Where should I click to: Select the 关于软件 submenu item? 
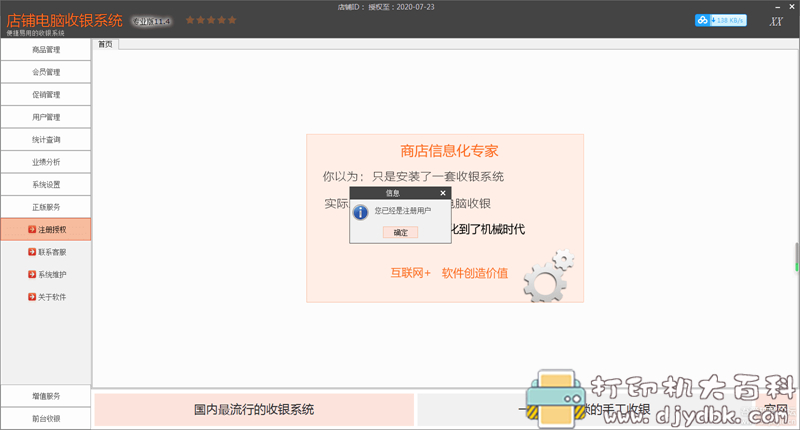pyautogui.click(x=47, y=297)
